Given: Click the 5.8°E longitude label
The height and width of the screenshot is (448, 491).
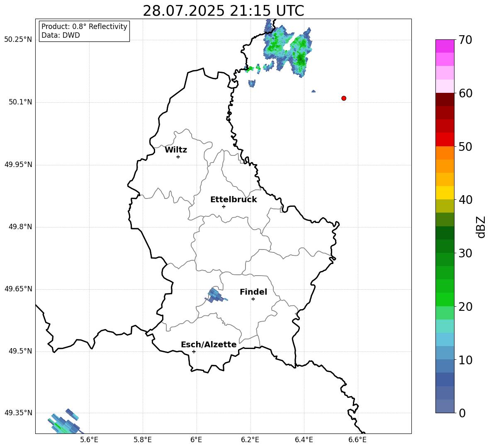Looking at the screenshot, I should click(x=143, y=440).
